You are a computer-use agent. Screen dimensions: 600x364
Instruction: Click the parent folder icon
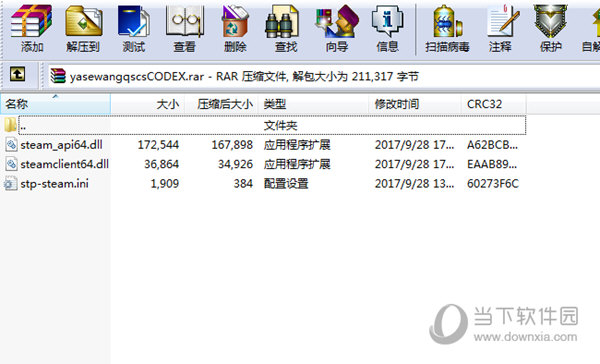point(10,125)
